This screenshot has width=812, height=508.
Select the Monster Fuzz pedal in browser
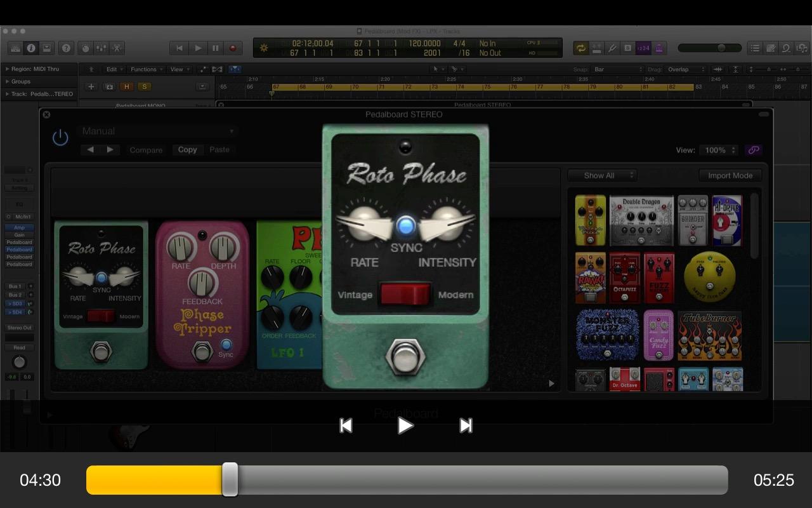click(x=608, y=335)
